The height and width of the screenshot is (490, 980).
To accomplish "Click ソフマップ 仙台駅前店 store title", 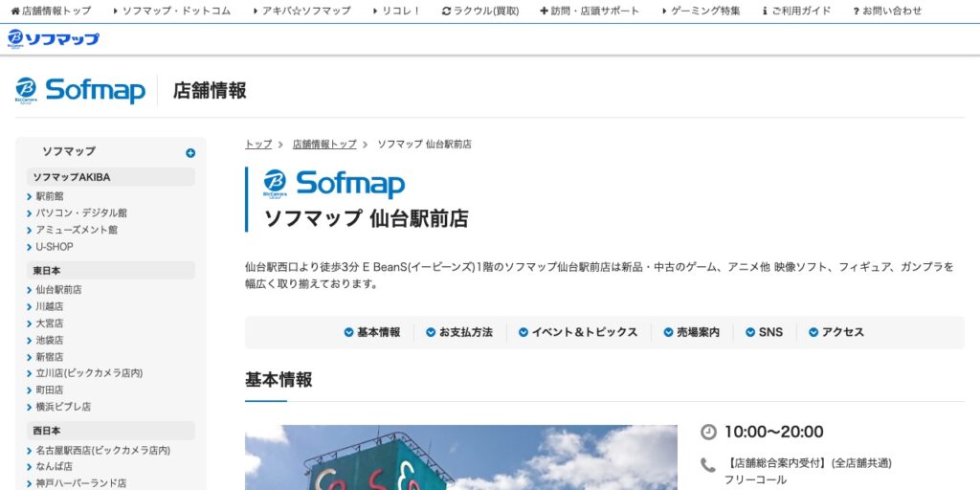I will pos(366,219).
